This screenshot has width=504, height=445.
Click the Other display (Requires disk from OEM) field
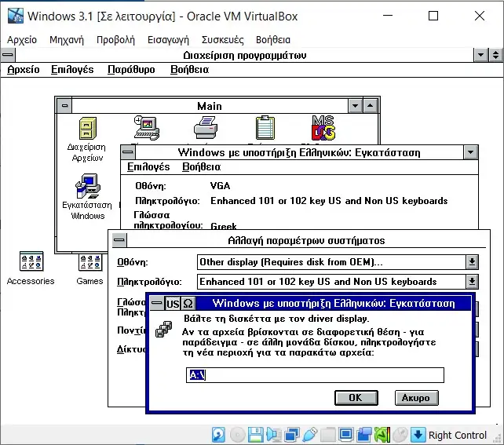pyautogui.click(x=331, y=262)
